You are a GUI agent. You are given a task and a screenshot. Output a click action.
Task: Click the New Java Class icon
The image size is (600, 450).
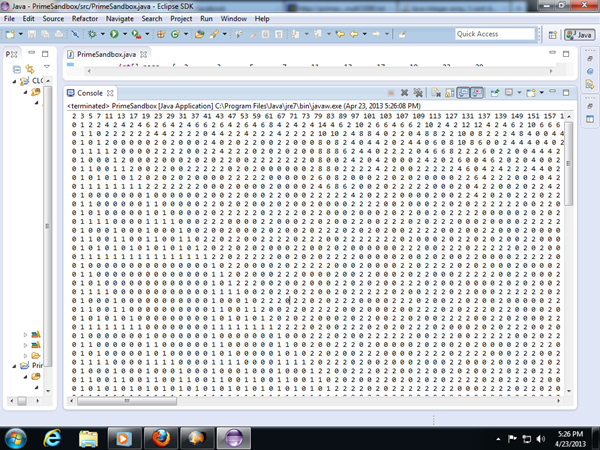coord(175,34)
